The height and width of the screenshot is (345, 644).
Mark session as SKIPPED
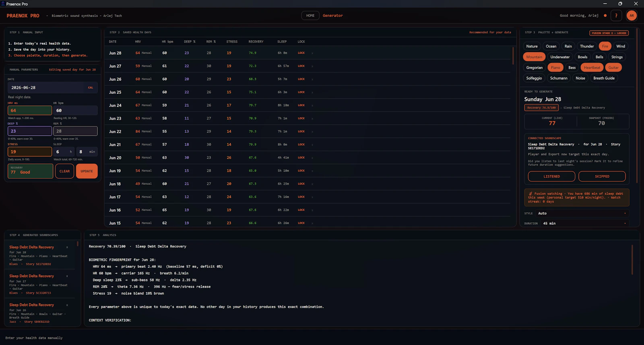[x=602, y=176]
